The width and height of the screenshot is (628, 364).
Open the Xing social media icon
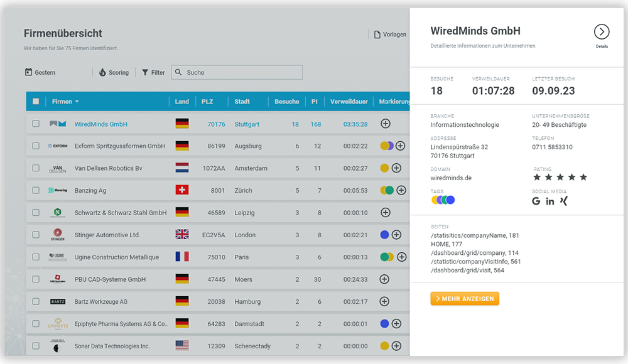tap(563, 201)
